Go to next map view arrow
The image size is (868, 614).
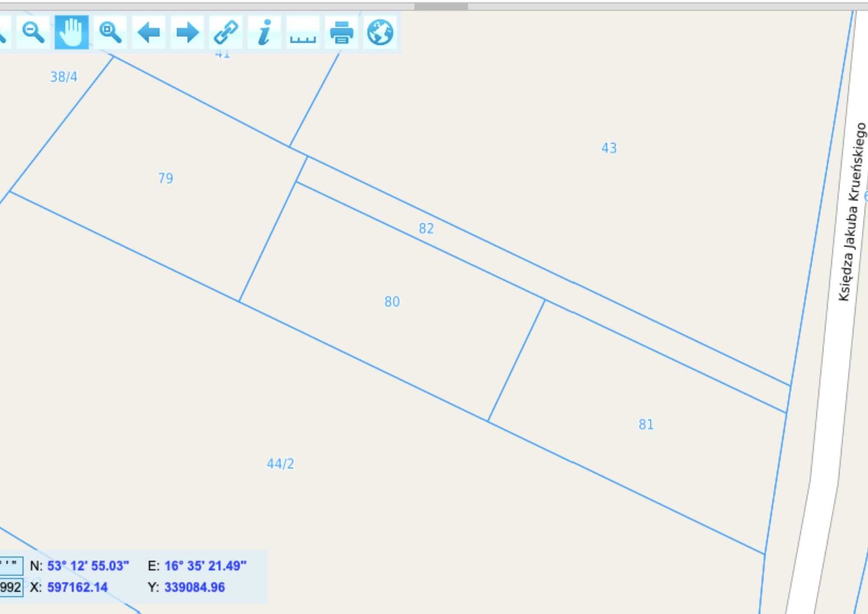(187, 33)
